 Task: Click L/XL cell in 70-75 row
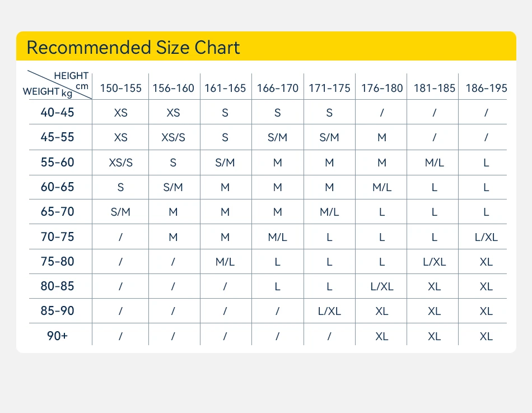486,237
